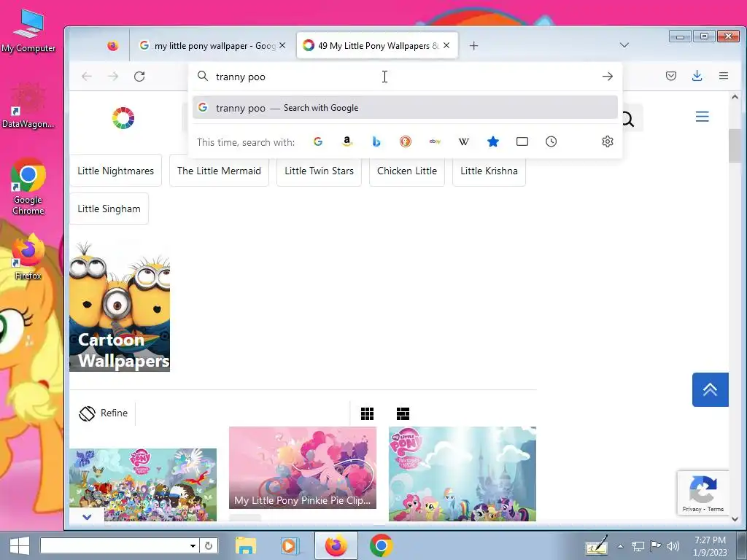
Task: Switch to grid view layout
Action: coord(368,414)
